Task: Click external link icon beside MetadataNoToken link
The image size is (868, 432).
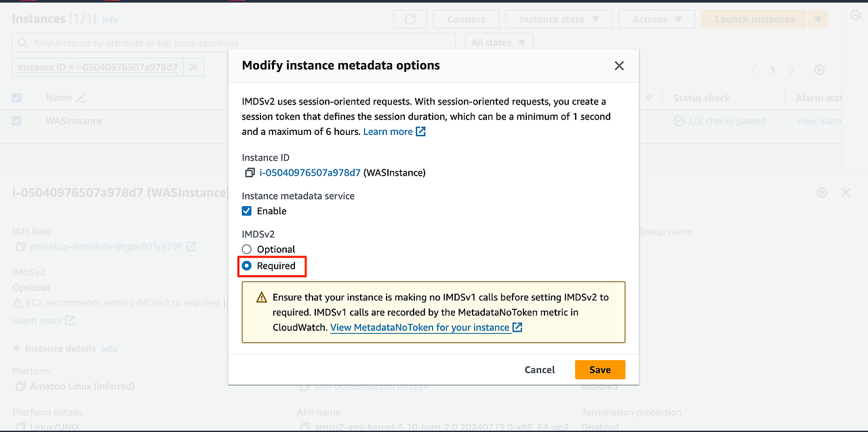Action: 517,328
